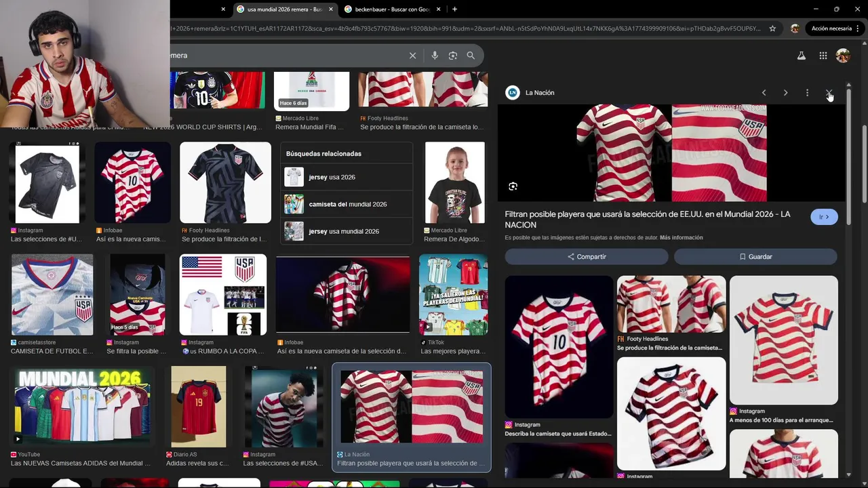
Task: Click Las NUEVAS Camisetas ADIDAS caption
Action: (x=80, y=463)
